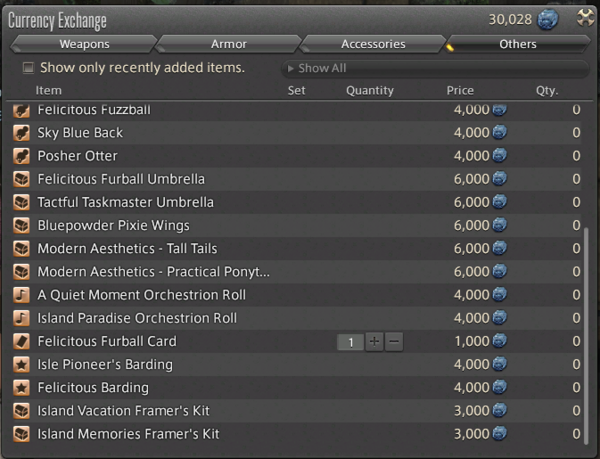The height and width of the screenshot is (459, 600).
Task: Click the Island Memories Framer's Kit icon
Action: point(21,434)
